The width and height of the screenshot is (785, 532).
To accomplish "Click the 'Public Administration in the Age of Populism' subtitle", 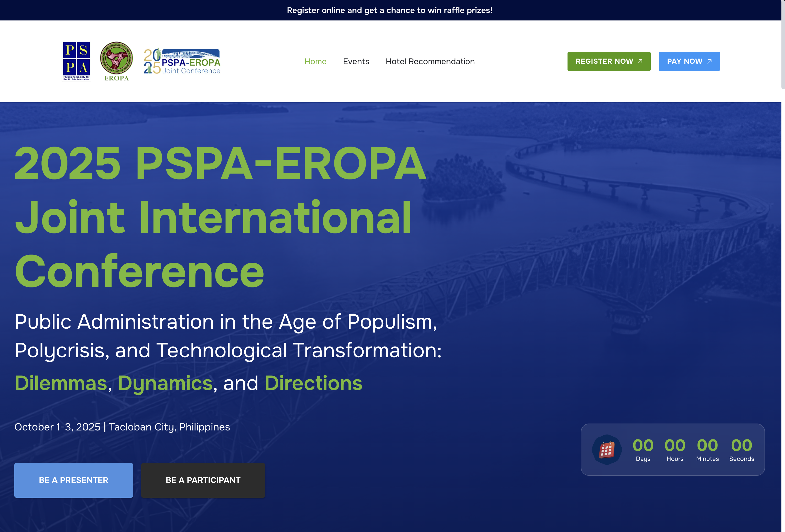I will point(228,336).
